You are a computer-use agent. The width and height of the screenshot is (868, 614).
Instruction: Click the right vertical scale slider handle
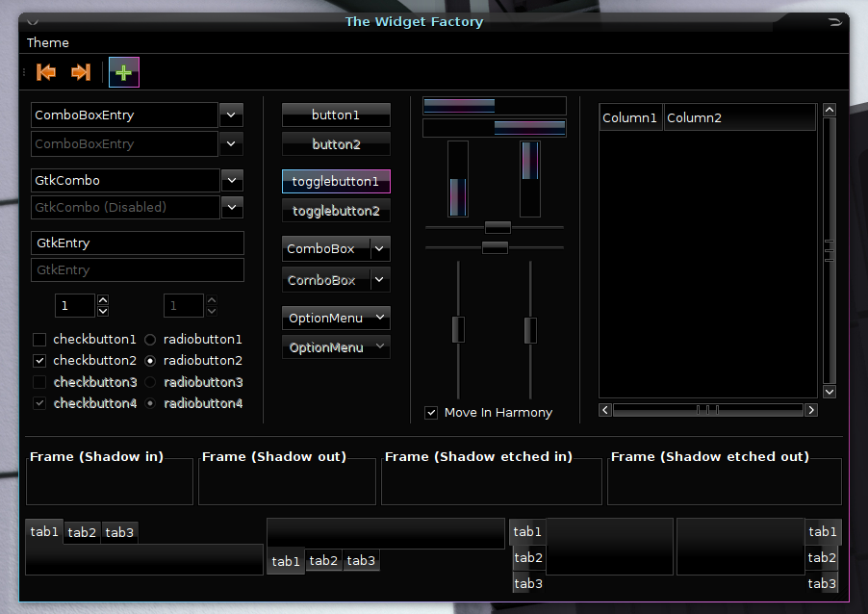tap(530, 330)
